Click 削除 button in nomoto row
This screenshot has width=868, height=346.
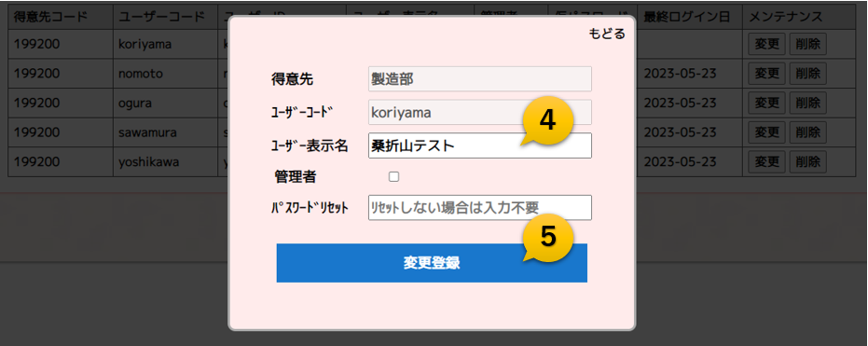[807, 73]
